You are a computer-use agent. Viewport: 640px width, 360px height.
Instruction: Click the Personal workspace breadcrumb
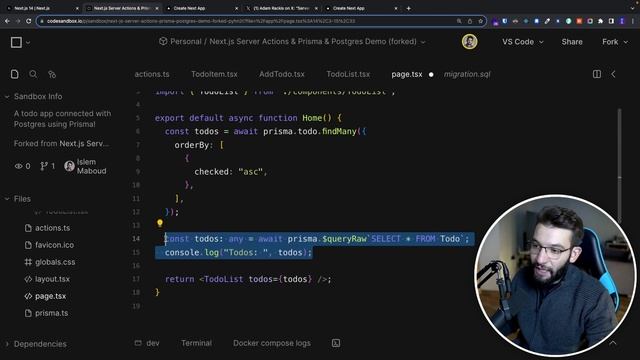pyautogui.click(x=186, y=42)
